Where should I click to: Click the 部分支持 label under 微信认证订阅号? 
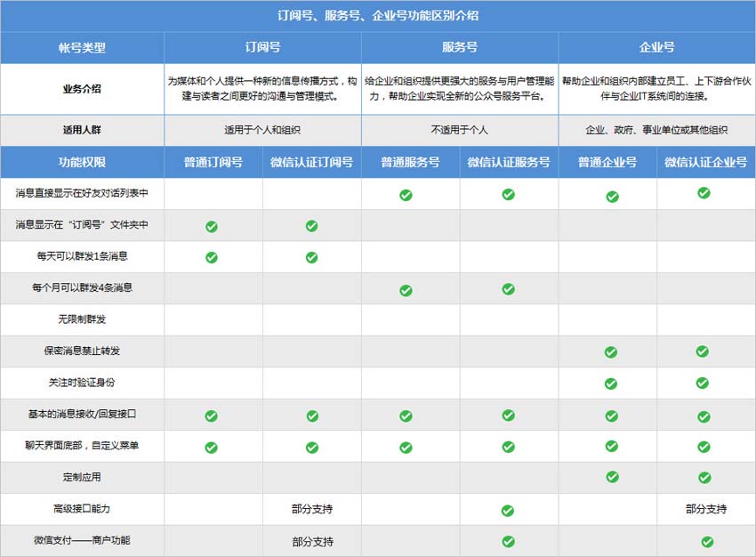(x=310, y=509)
